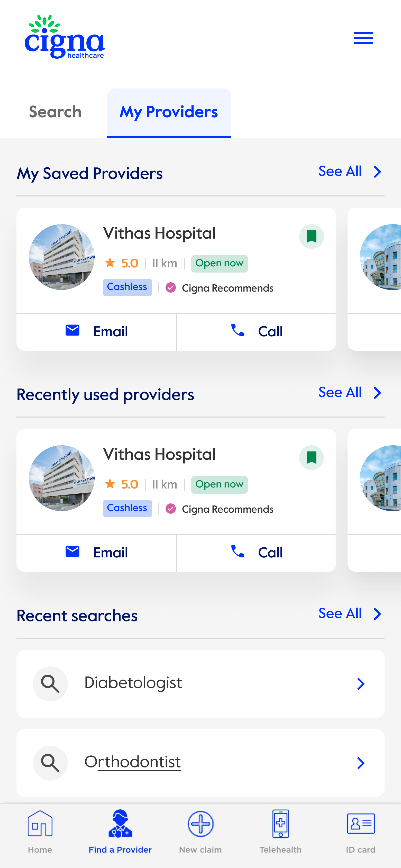
Task: Unsave Vithas Hospital in My Saved Providers
Action: tap(311, 237)
